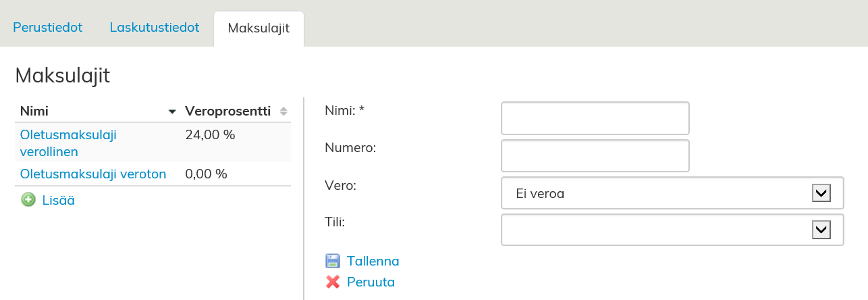
Task: Open Oletusmaksulaji veroton entry
Action: [x=93, y=174]
